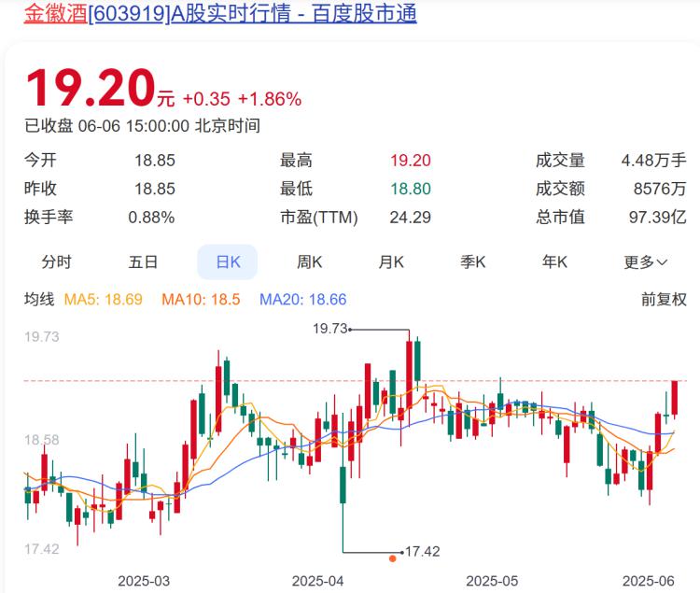Click the +1.86% change percentage
The width and height of the screenshot is (700, 593).
pos(270,99)
